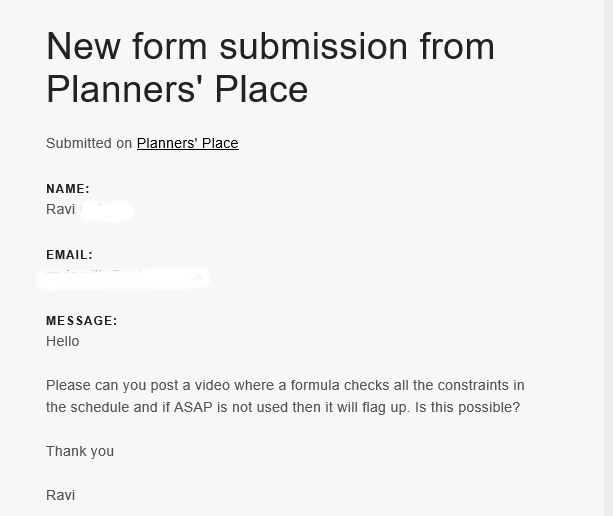Click the word 'ASAP' in the message
This screenshot has width=613, height=516.
pos(193,408)
